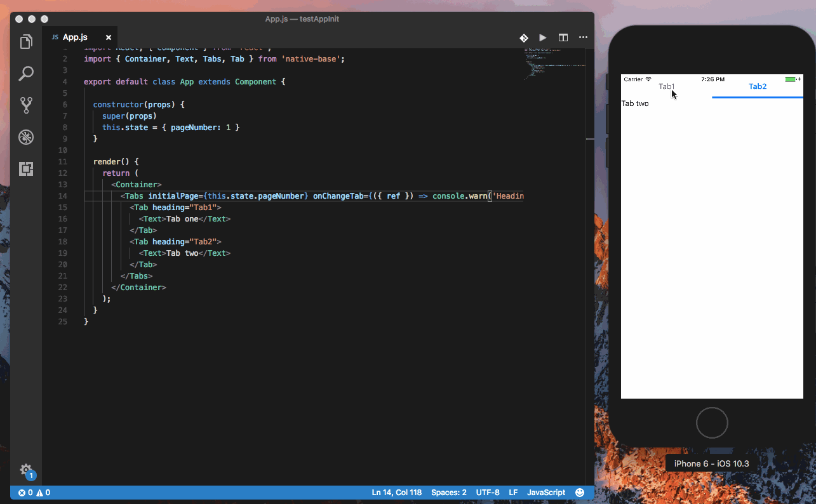Click "iPhone 6 - iOS 10.3" simulator label
This screenshot has height=504, width=816.
(x=711, y=463)
